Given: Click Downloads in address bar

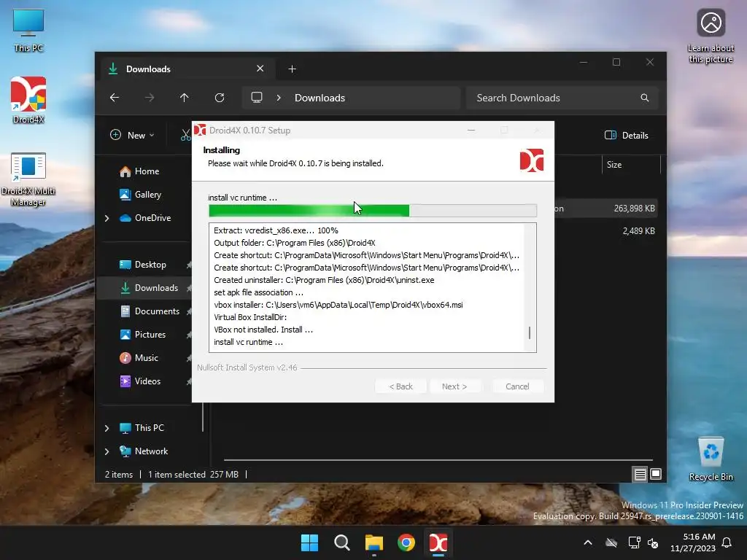Looking at the screenshot, I should click(320, 98).
